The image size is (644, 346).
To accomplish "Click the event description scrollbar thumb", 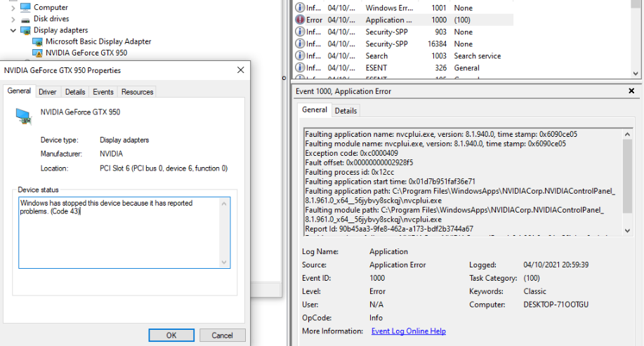I will (x=627, y=176).
